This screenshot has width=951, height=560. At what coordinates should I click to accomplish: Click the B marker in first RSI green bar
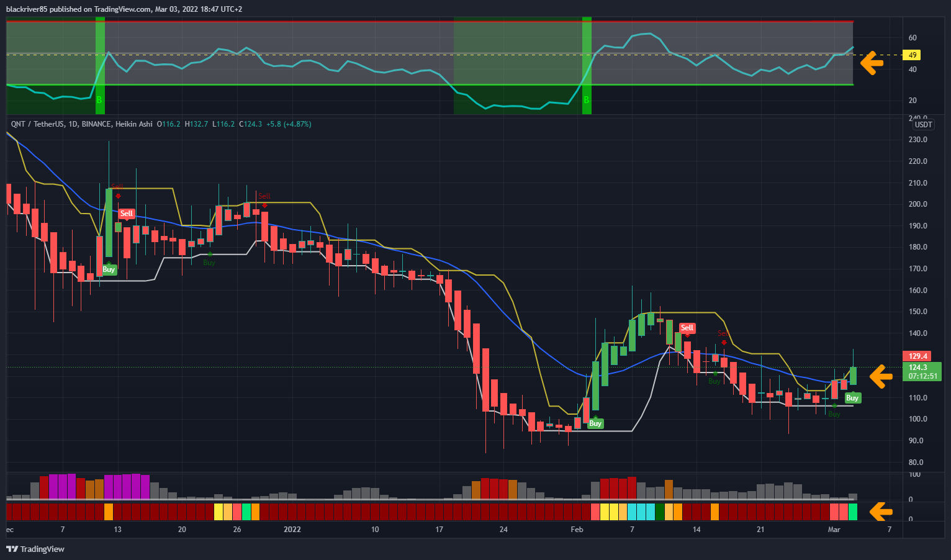[x=99, y=100]
